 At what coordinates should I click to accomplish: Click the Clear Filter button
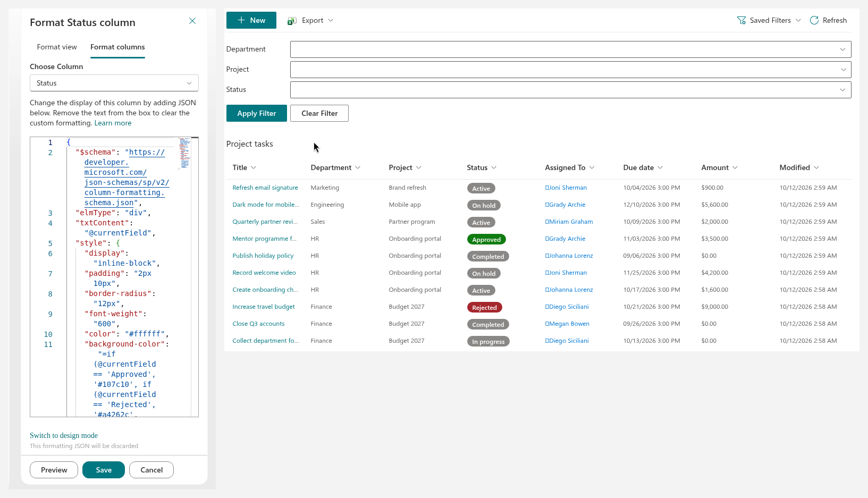tap(319, 113)
